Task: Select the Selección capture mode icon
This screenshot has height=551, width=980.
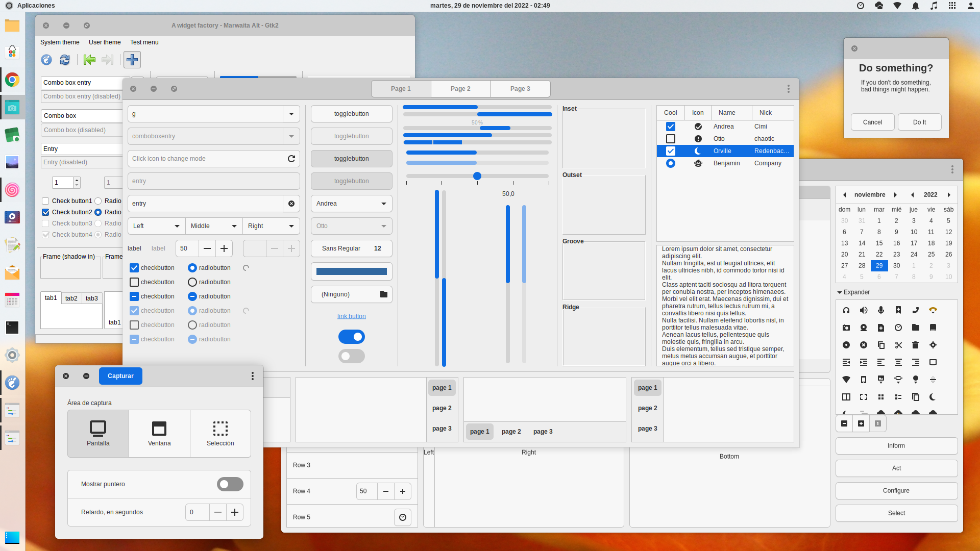Action: tap(220, 429)
